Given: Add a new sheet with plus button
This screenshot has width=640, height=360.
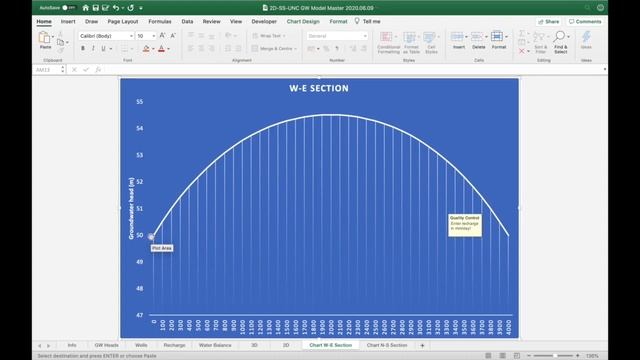Looking at the screenshot, I should (422, 346).
